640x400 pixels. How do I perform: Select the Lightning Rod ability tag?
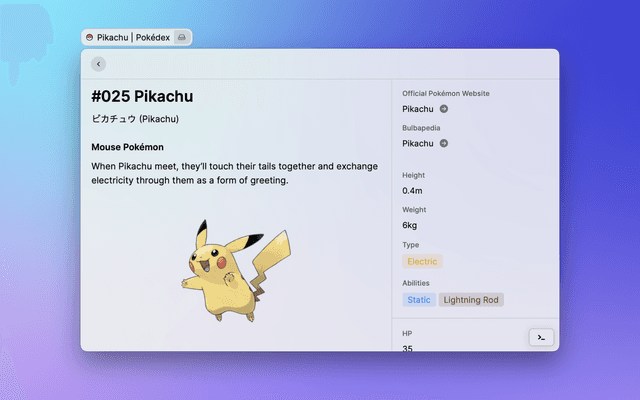click(471, 300)
